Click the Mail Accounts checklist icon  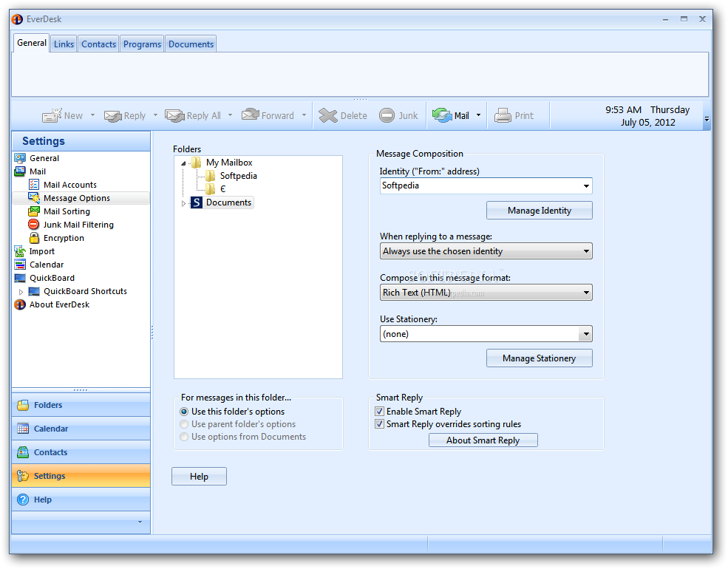point(34,185)
